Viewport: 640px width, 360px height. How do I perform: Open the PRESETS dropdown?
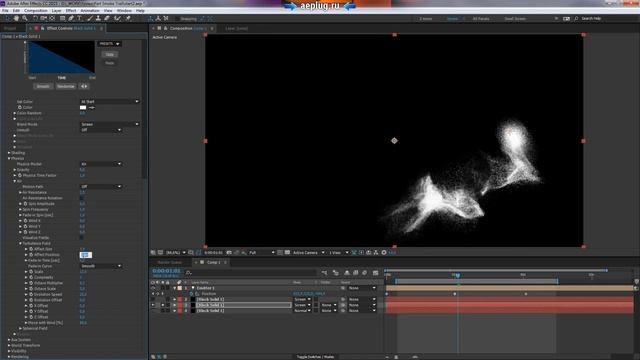[x=109, y=44]
